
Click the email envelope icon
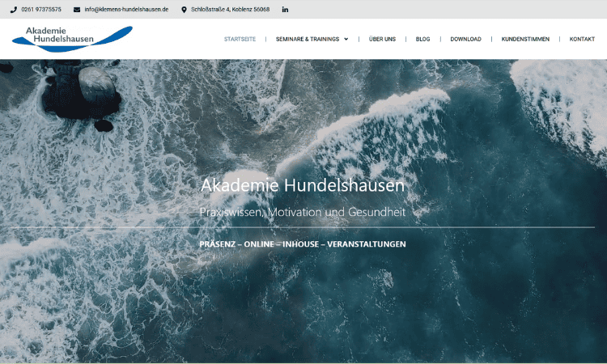tap(77, 10)
